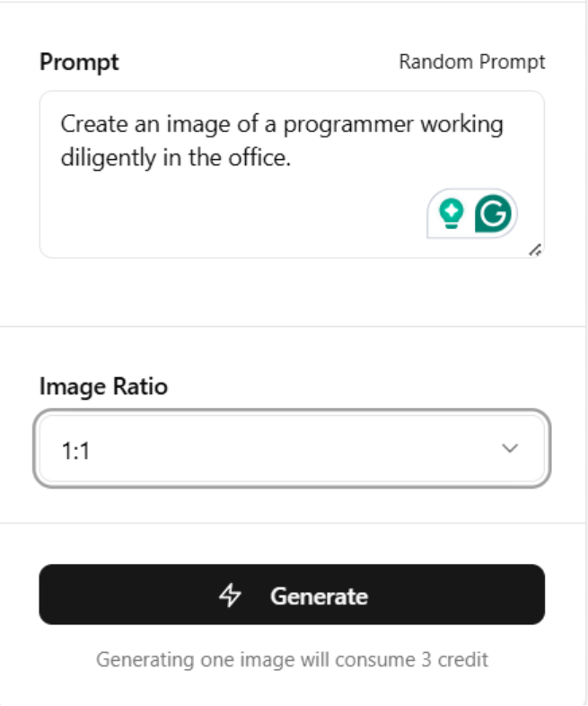Click the Prompt heading label
Screen dimensions: 588x706
(x=79, y=62)
